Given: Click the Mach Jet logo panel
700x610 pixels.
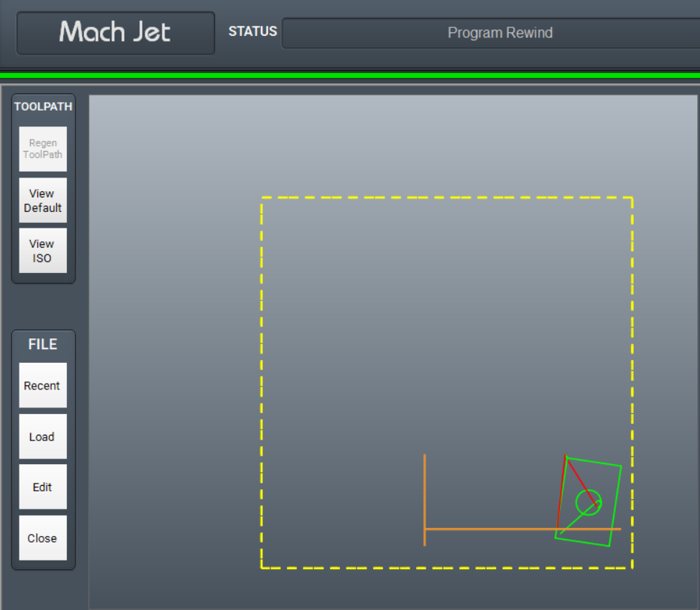Looking at the screenshot, I should pyautogui.click(x=116, y=33).
